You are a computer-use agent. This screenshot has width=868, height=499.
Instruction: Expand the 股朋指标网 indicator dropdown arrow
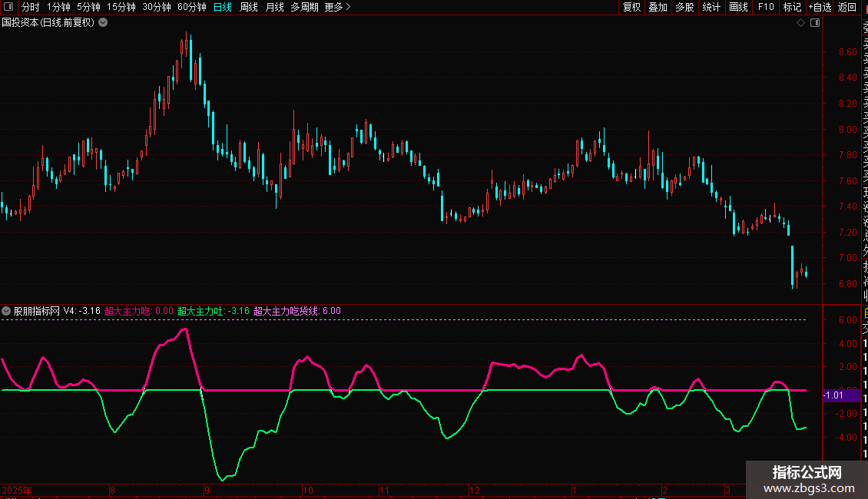coord(7,311)
